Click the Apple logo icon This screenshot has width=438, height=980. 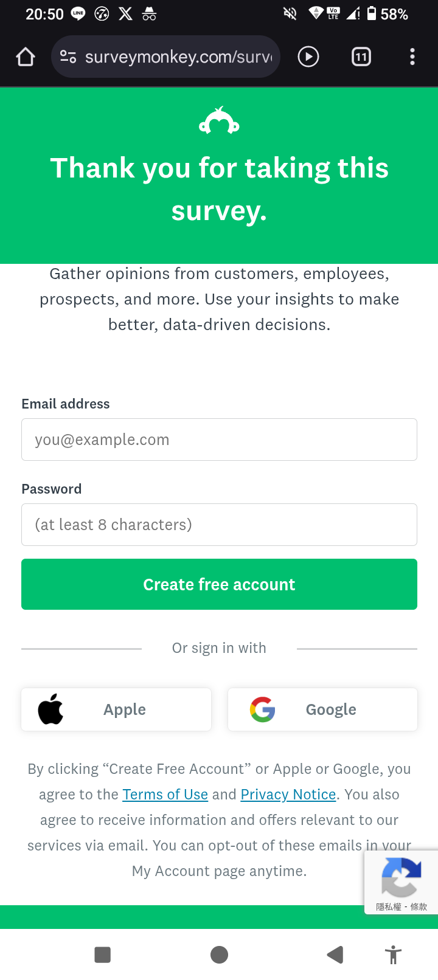pyautogui.click(x=50, y=709)
